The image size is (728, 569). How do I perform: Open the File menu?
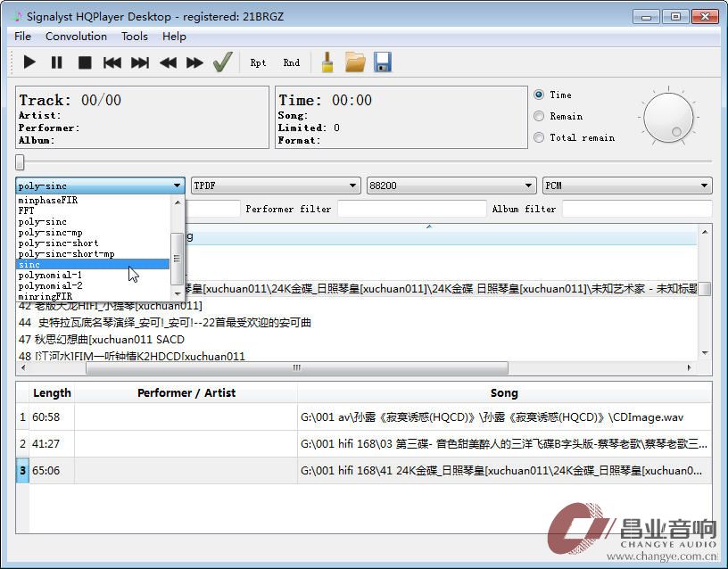[22, 37]
